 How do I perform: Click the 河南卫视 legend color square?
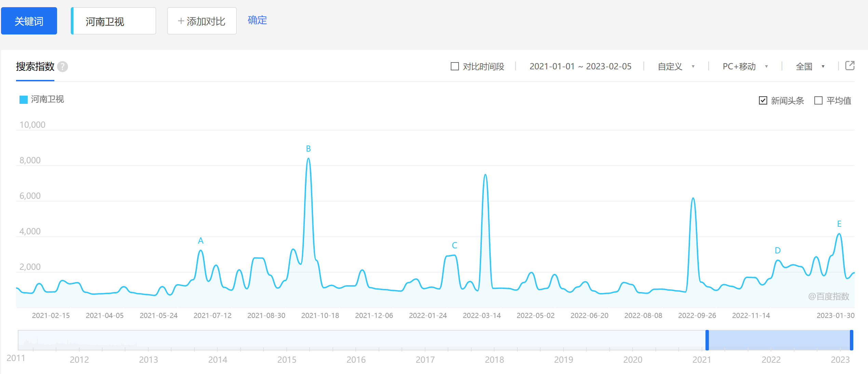tap(24, 100)
